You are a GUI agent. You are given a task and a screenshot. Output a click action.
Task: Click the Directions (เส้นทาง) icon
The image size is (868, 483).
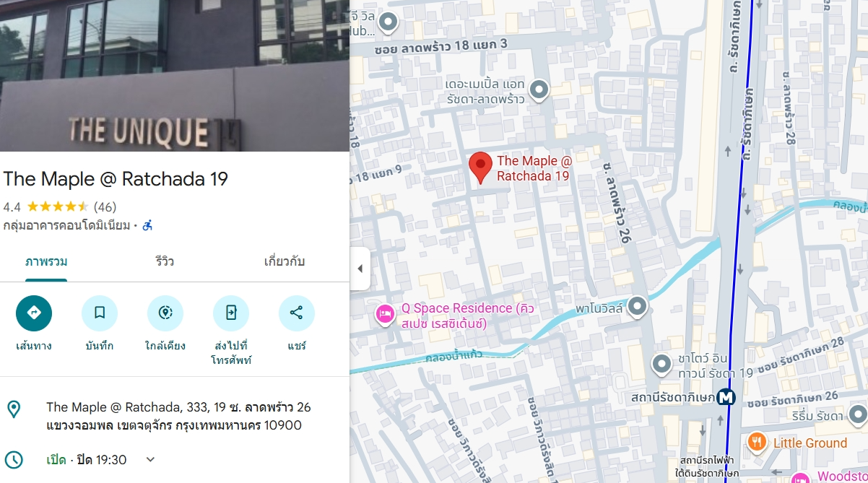point(34,313)
